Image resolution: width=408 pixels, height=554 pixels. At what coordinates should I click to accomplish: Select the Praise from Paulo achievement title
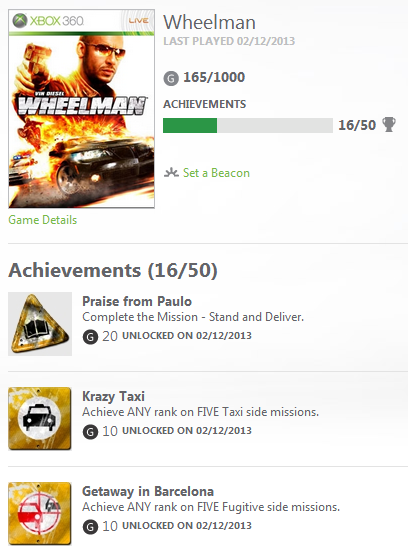[x=137, y=301]
